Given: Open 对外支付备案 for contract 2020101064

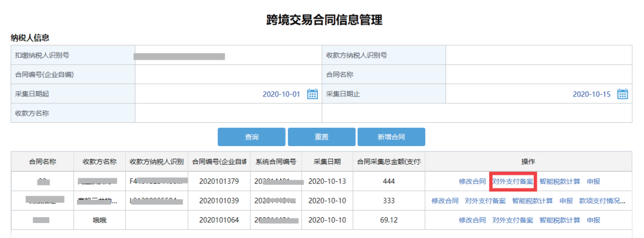Looking at the screenshot, I should coord(513,220).
